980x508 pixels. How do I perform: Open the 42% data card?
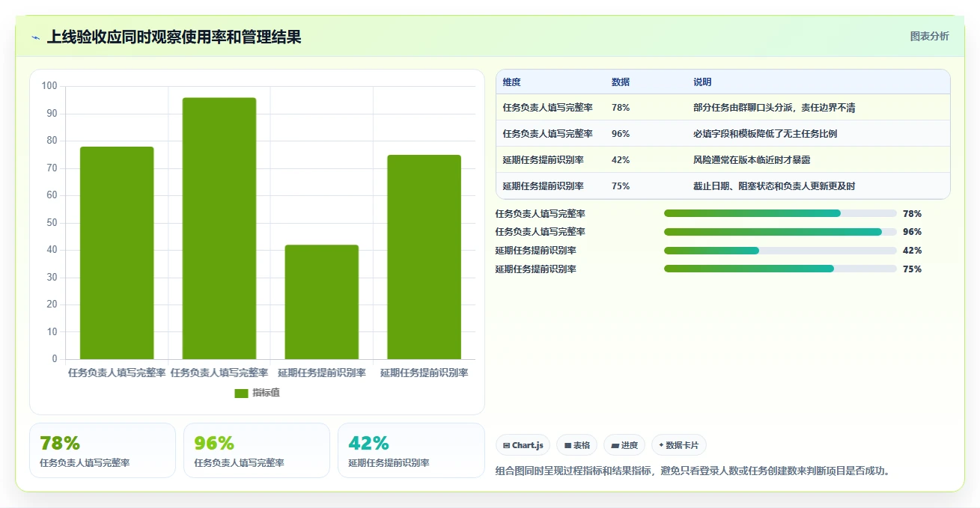point(411,450)
